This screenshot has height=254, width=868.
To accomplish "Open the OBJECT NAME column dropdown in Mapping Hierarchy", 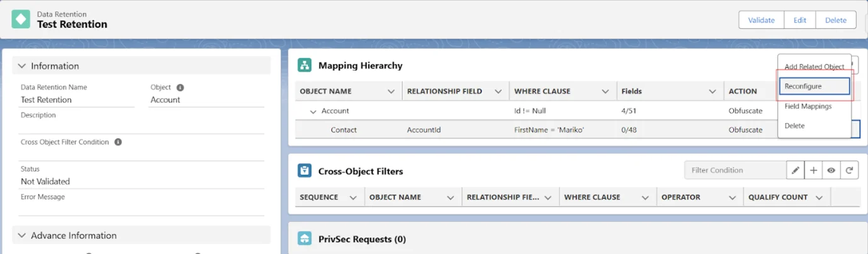I will coord(391,92).
